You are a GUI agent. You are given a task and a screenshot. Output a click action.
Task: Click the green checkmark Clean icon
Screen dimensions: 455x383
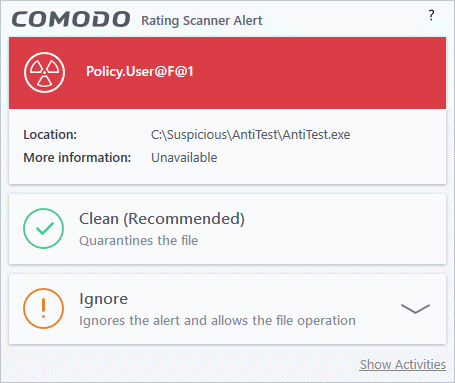pyautogui.click(x=43, y=228)
